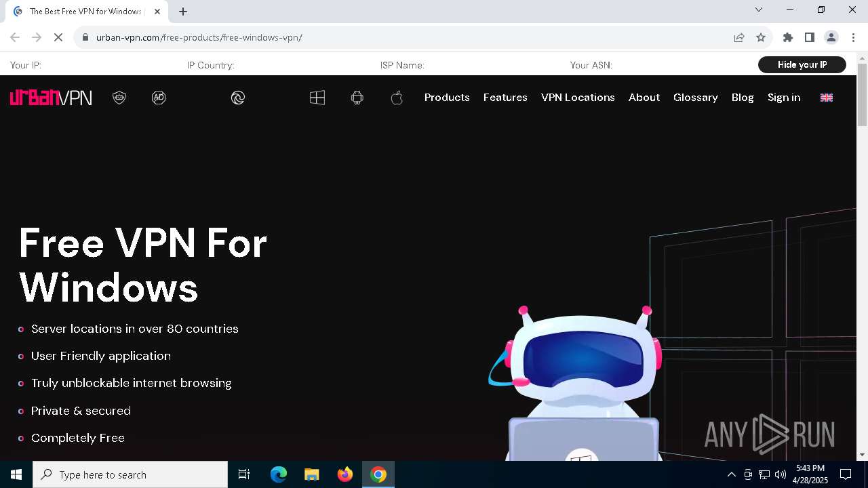
Task: Launch Microsoft Edge from taskbar
Action: click(x=279, y=474)
